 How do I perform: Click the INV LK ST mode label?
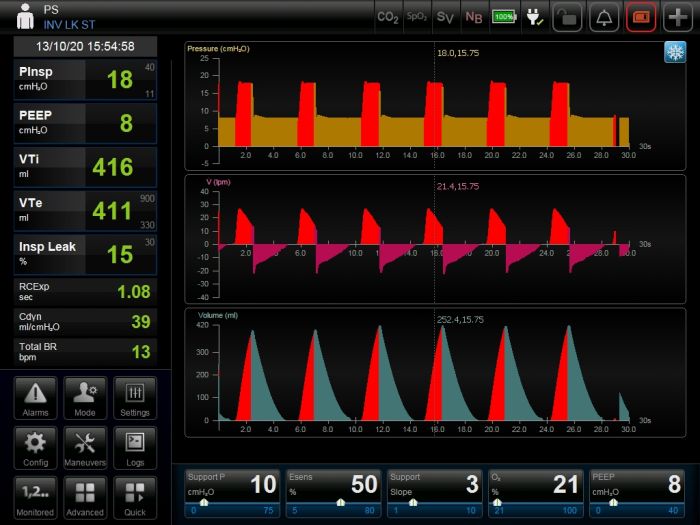(69, 25)
